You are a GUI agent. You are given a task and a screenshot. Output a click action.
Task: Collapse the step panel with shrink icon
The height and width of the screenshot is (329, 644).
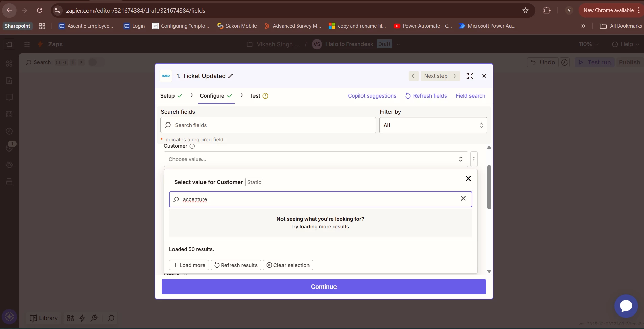(470, 76)
